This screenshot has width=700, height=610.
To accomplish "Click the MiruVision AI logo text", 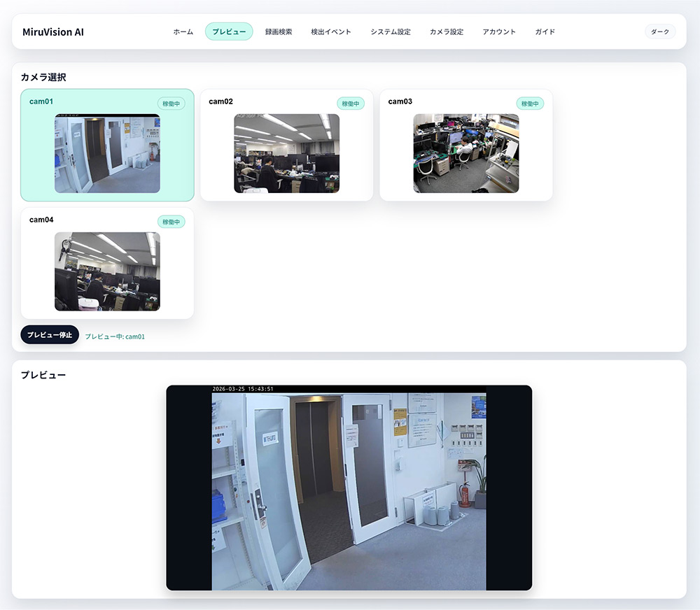I will (53, 32).
